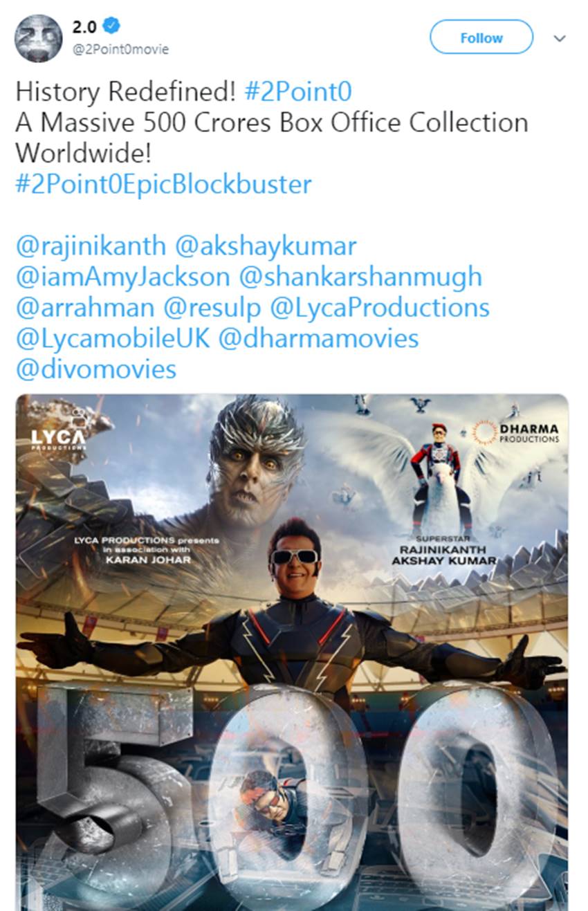Click the Lyca Productions logo in poster
This screenshot has width=588, height=911.
pyautogui.click(x=59, y=440)
